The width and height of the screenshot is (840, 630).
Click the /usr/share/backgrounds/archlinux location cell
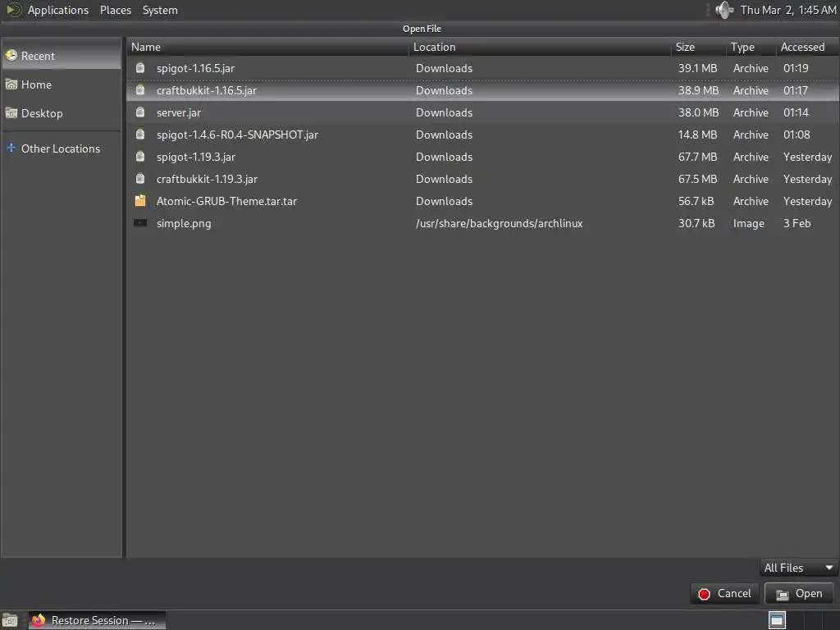tap(500, 223)
